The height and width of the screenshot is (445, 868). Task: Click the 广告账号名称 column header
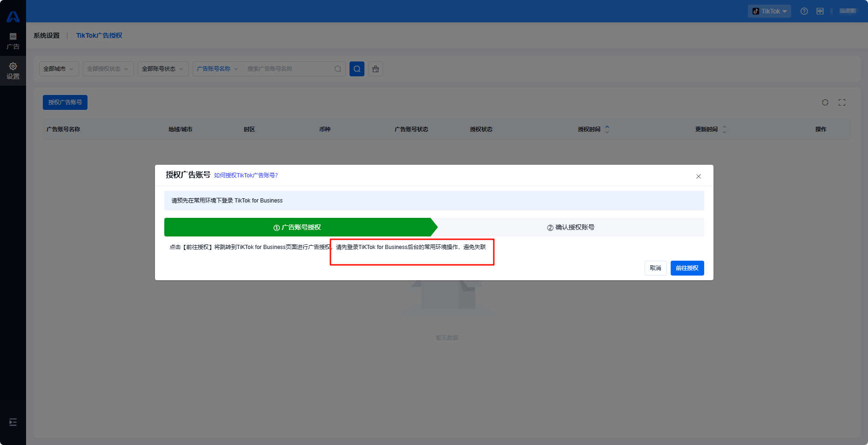click(63, 129)
